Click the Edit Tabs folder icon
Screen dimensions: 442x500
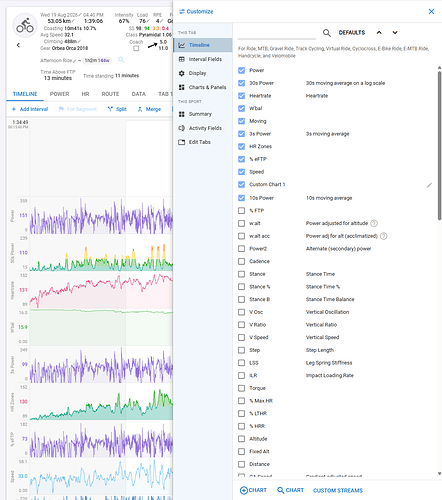[182, 142]
